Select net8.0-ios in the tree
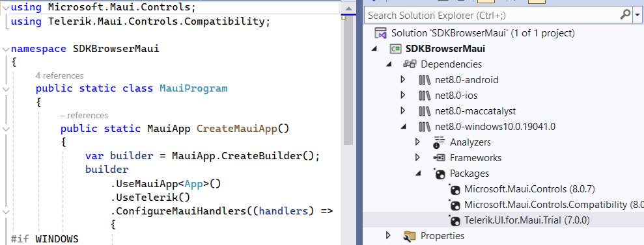The height and width of the screenshot is (245, 644). coord(456,96)
